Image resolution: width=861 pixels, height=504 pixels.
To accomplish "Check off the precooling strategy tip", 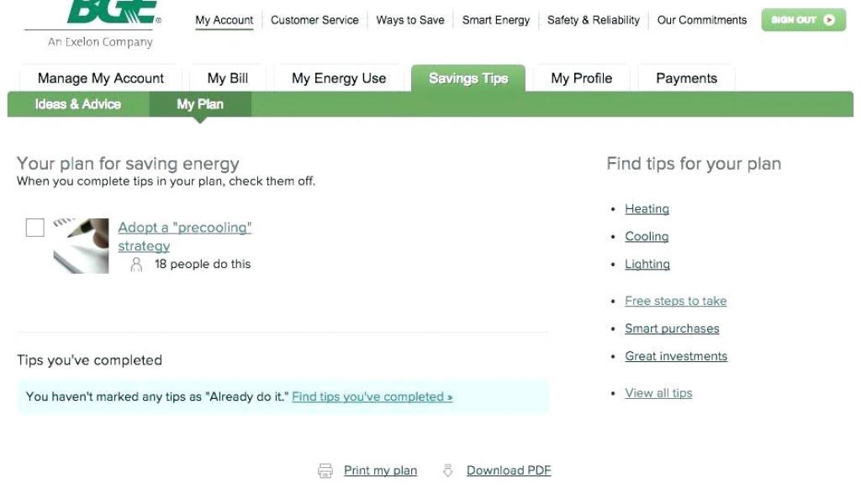I will (35, 228).
